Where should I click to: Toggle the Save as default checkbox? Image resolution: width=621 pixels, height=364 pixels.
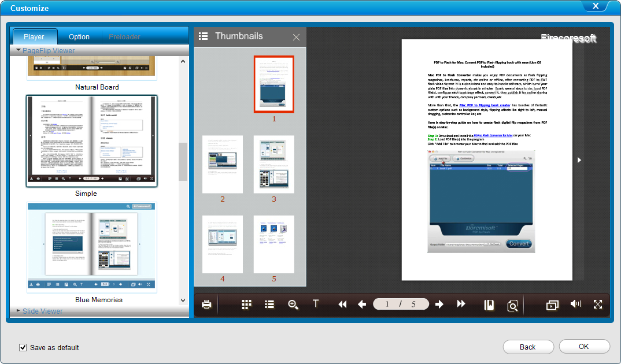point(23,347)
